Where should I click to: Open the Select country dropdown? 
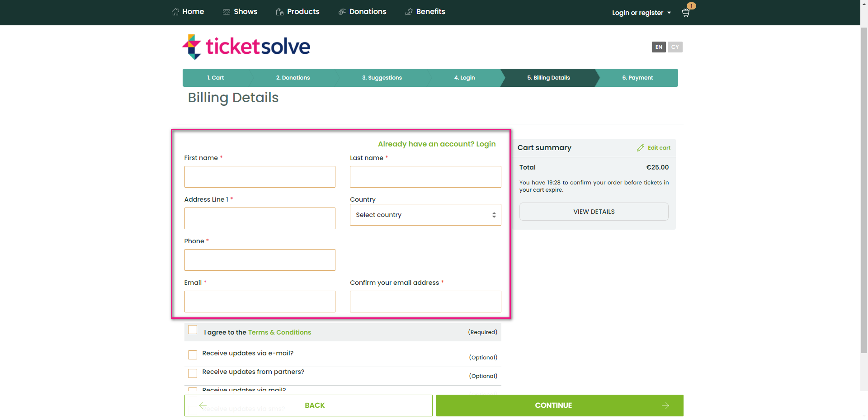click(425, 215)
